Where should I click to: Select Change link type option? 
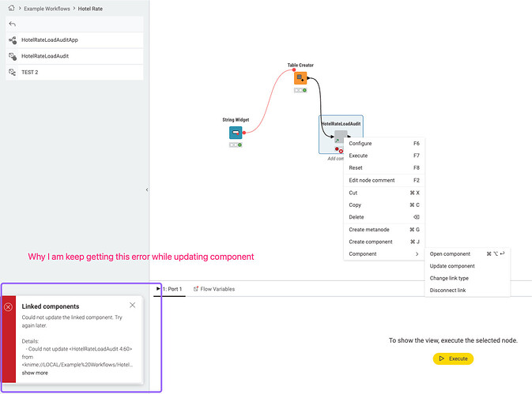point(449,278)
